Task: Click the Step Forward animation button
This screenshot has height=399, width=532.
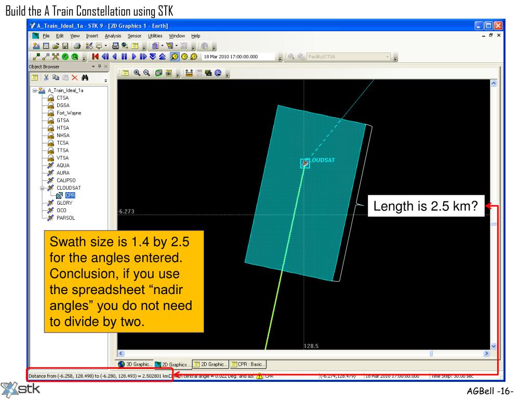Action: point(143,57)
